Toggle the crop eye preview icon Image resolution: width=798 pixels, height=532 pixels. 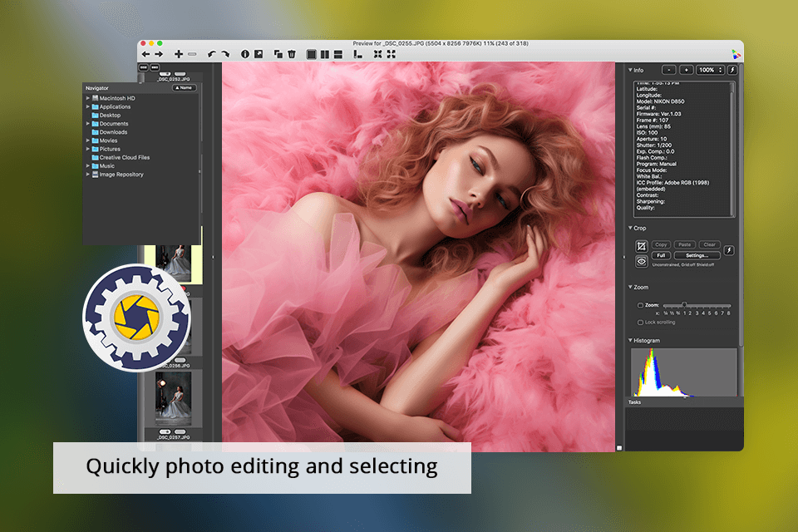[x=641, y=262]
